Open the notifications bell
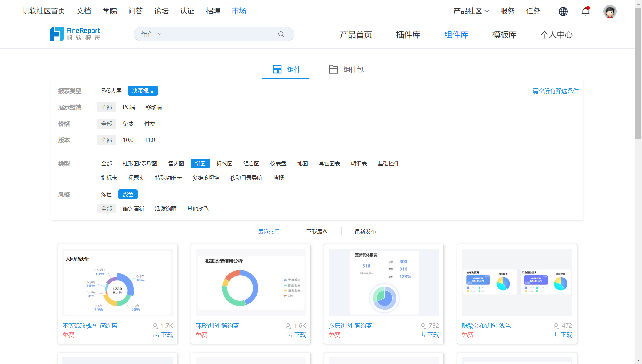This screenshot has width=642, height=364. (586, 11)
